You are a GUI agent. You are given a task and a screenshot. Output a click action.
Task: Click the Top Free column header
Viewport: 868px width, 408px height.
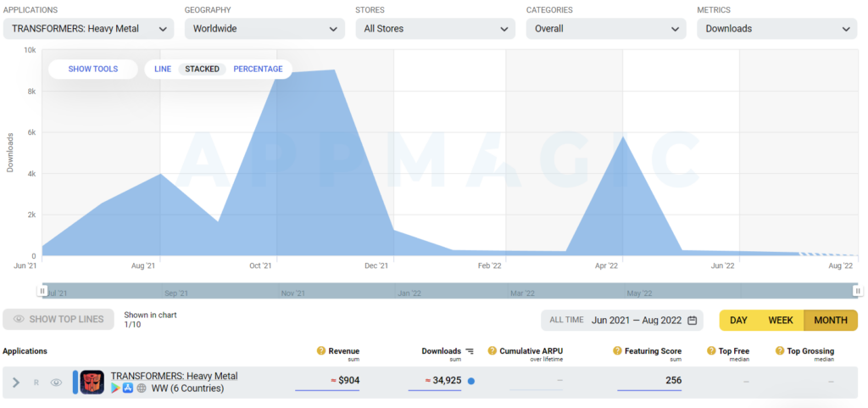(x=734, y=351)
